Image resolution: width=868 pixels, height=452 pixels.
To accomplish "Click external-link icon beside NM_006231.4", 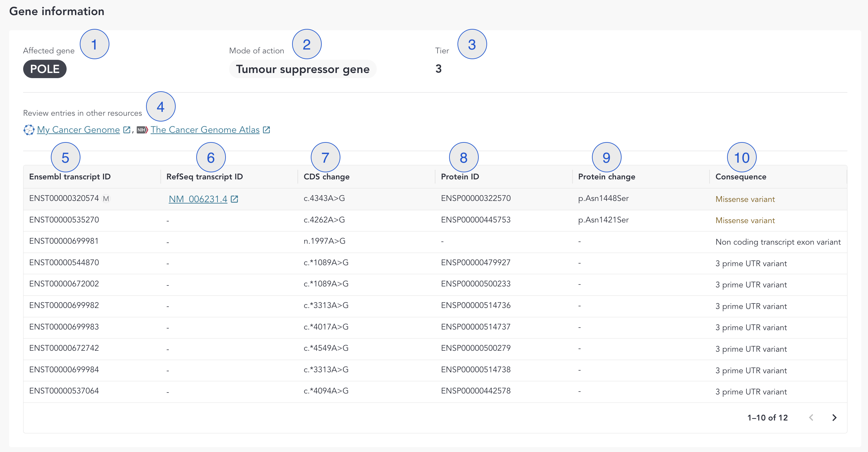I will point(234,199).
